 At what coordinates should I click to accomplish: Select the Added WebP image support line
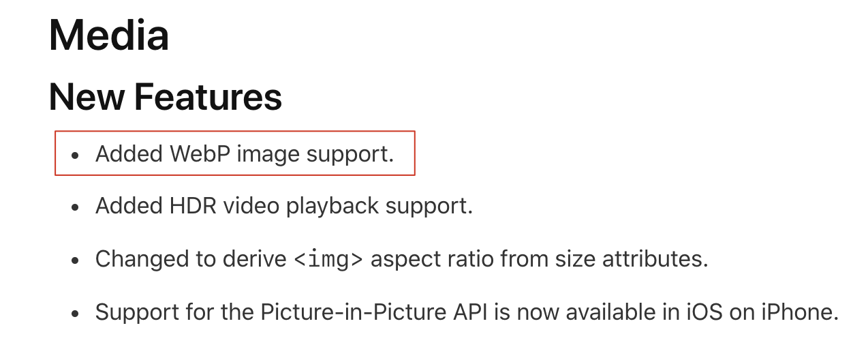(x=245, y=154)
